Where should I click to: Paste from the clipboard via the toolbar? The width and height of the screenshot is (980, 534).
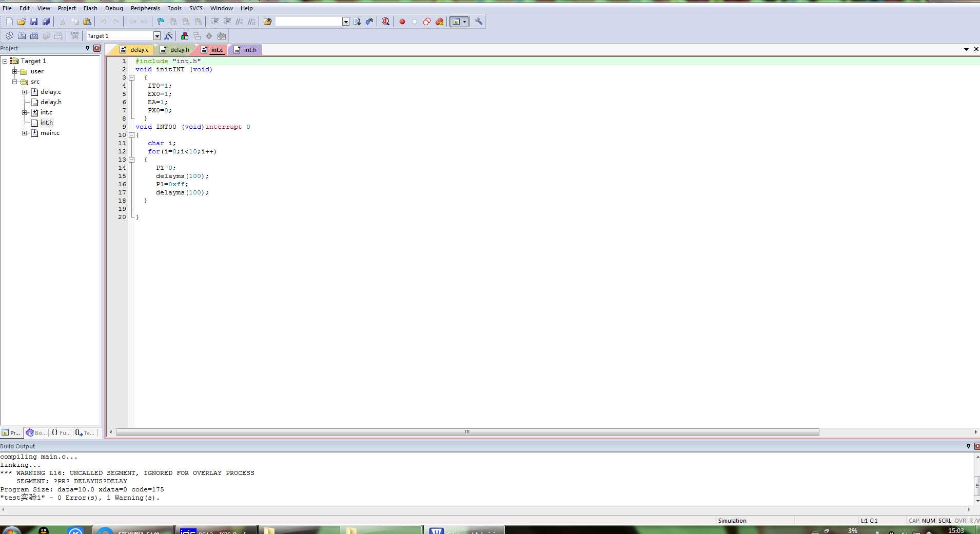click(87, 22)
